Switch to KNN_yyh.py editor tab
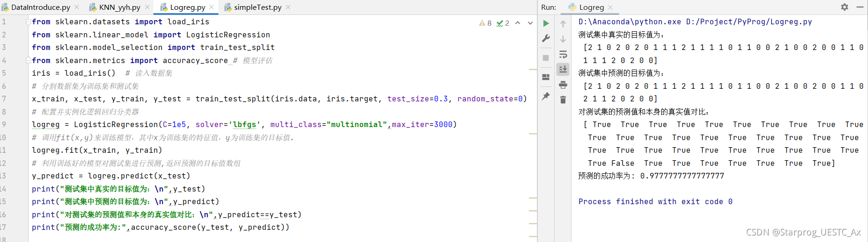This screenshot has width=868, height=242. coord(120,7)
